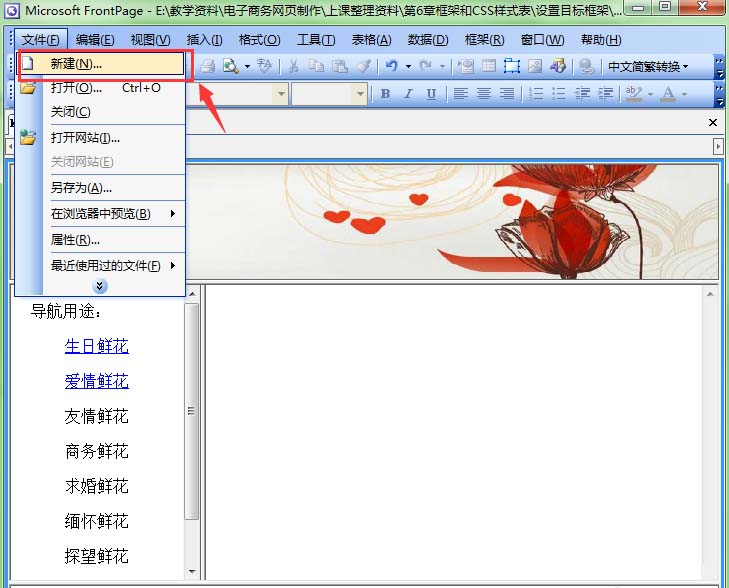729x588 pixels.
Task: Choose 属性(R) in File menu
Action: tap(100, 240)
